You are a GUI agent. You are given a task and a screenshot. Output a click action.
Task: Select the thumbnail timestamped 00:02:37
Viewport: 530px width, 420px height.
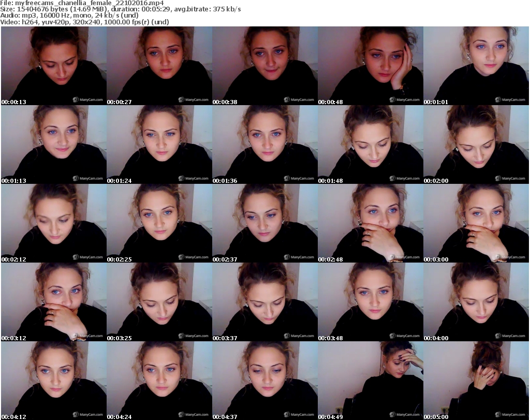(x=265, y=224)
